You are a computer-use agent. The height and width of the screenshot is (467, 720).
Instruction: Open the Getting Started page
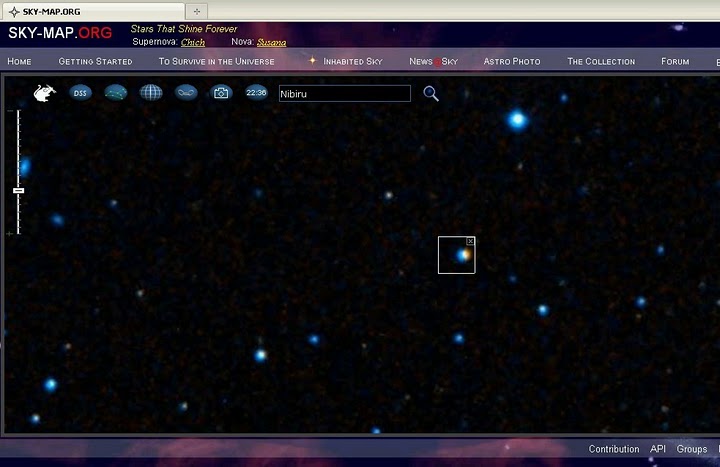coord(95,61)
